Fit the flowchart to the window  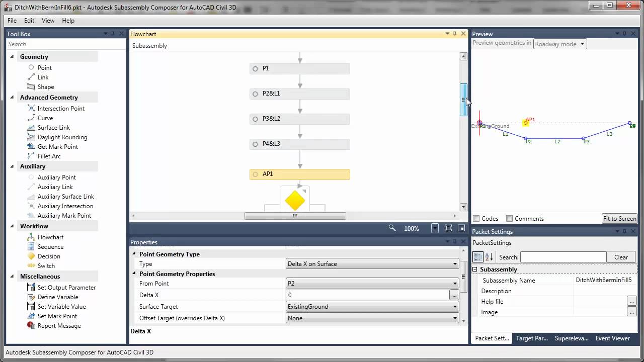tap(448, 228)
